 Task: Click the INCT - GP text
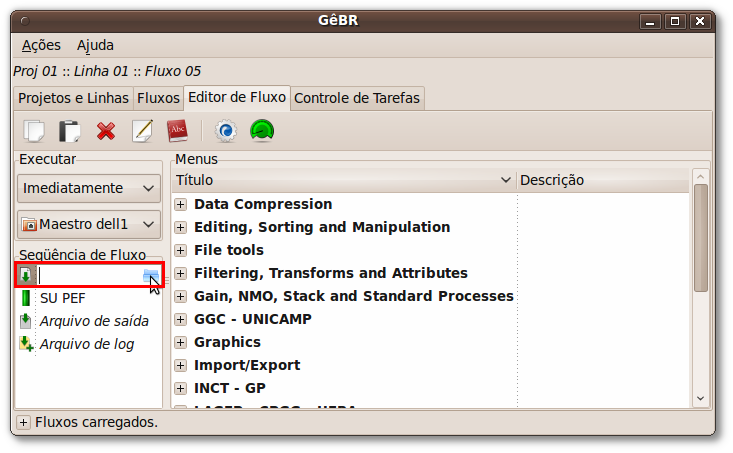tap(230, 388)
